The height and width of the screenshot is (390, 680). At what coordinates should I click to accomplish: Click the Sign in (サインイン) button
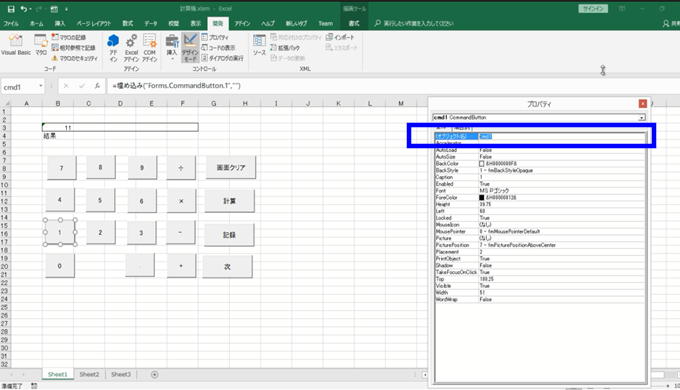click(593, 9)
